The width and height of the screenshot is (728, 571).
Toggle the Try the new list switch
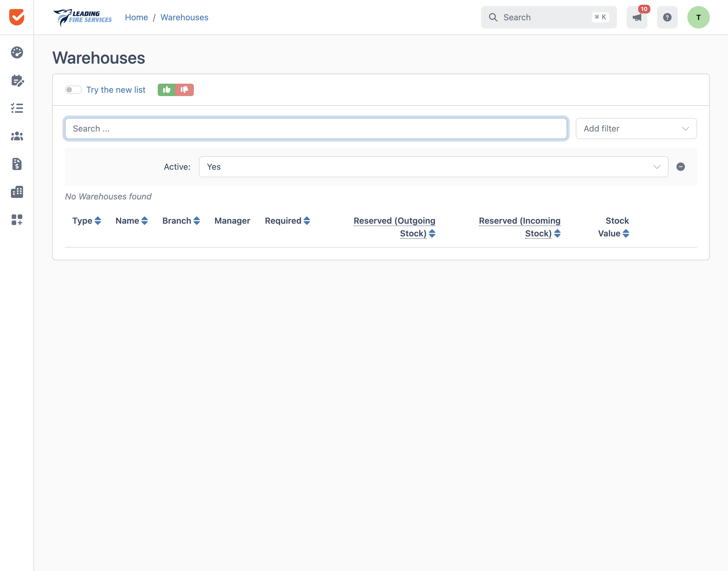[x=73, y=90]
